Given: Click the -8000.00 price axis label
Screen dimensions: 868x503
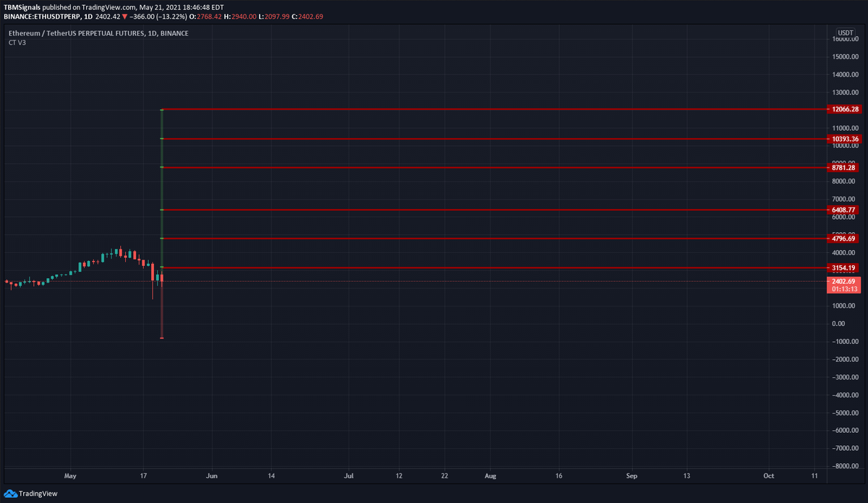Looking at the screenshot, I should pos(845,466).
